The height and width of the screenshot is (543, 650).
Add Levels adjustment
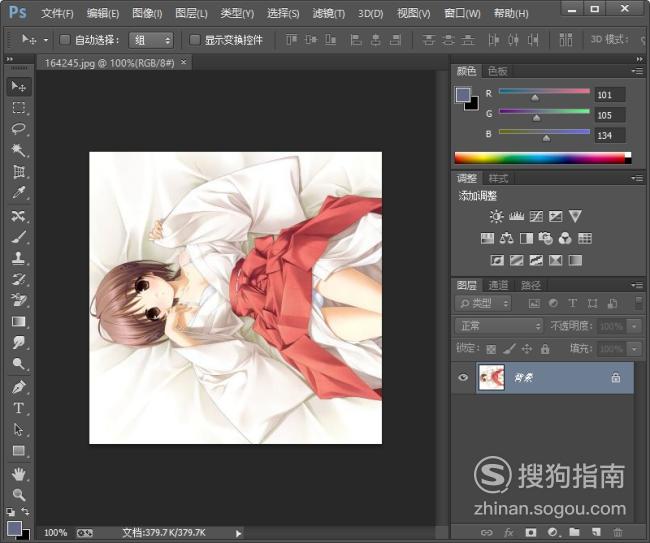pos(516,216)
